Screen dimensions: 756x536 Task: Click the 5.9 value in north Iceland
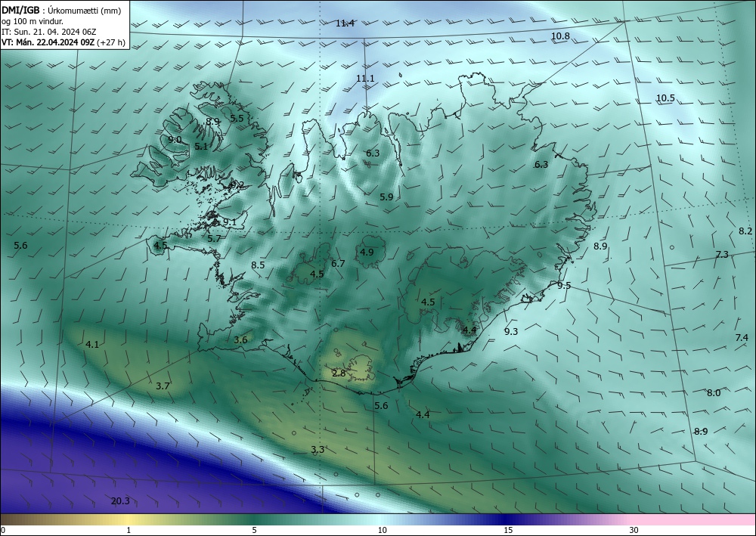click(x=386, y=197)
